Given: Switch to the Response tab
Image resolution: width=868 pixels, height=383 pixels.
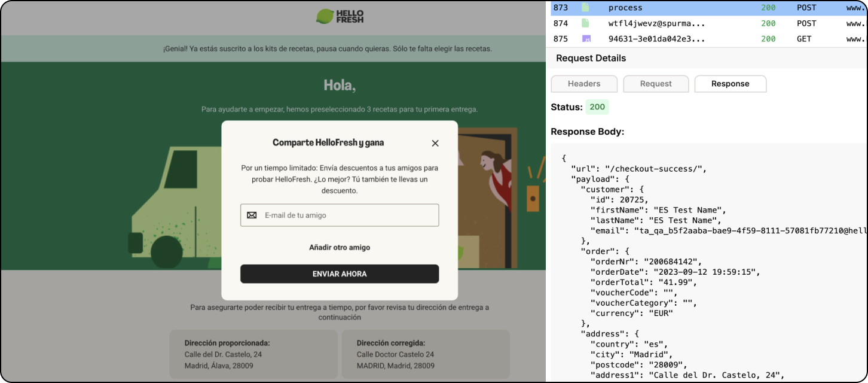Looking at the screenshot, I should coord(730,84).
